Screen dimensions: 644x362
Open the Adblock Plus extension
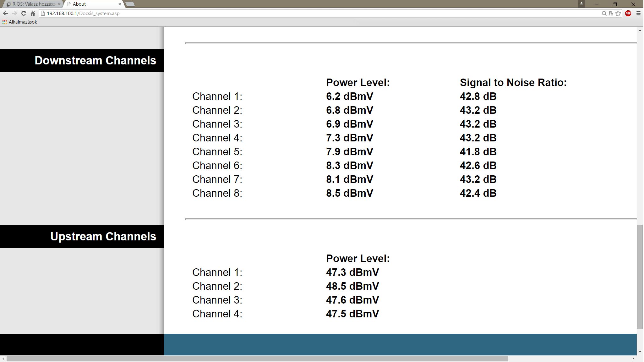628,13
